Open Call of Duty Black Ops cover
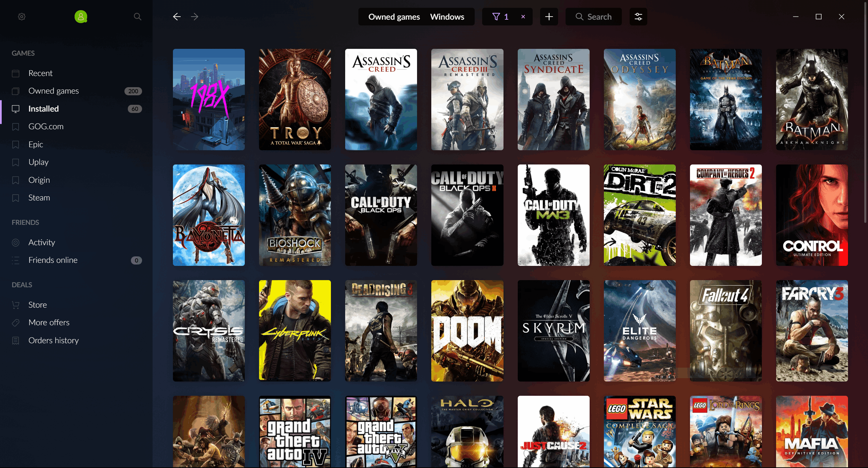Image resolution: width=868 pixels, height=468 pixels. click(x=381, y=215)
